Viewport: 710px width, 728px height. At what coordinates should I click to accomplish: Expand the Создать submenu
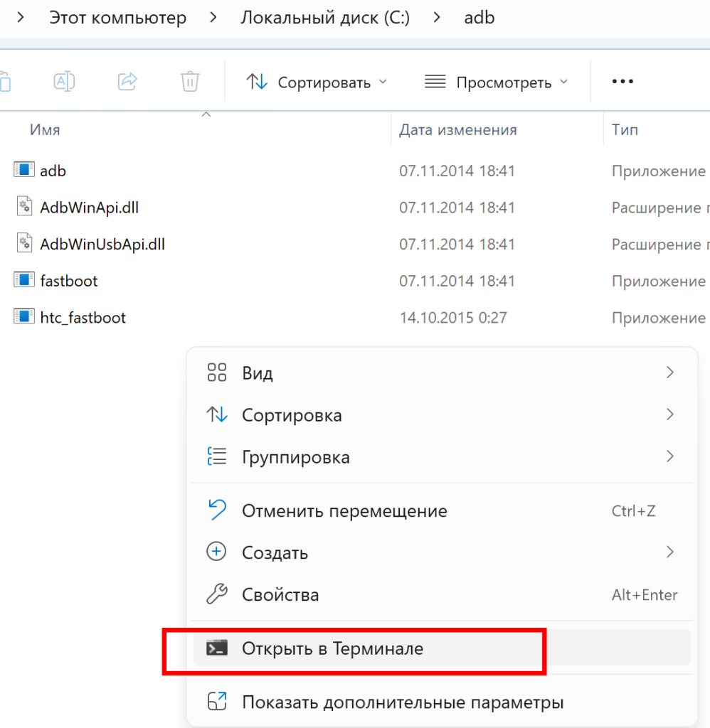coord(442,552)
